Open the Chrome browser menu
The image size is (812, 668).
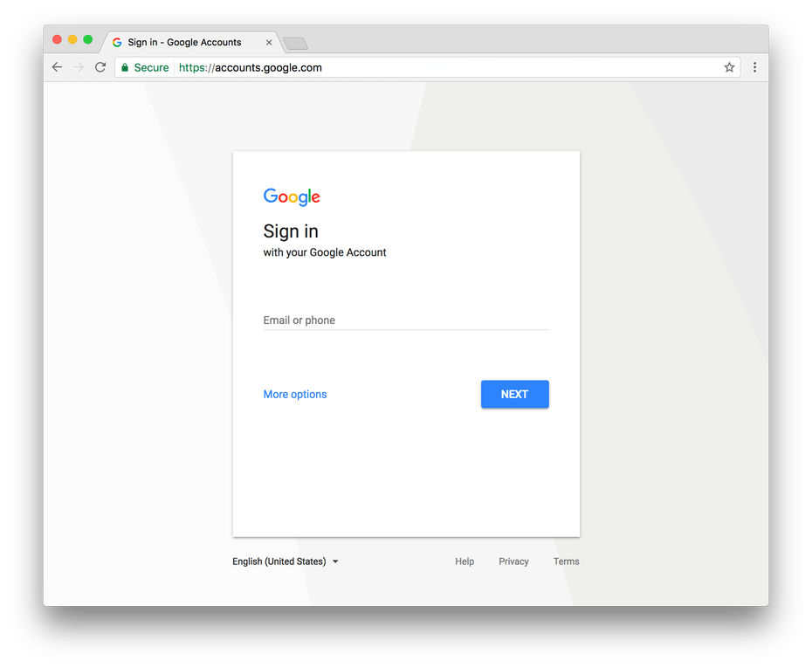754,67
